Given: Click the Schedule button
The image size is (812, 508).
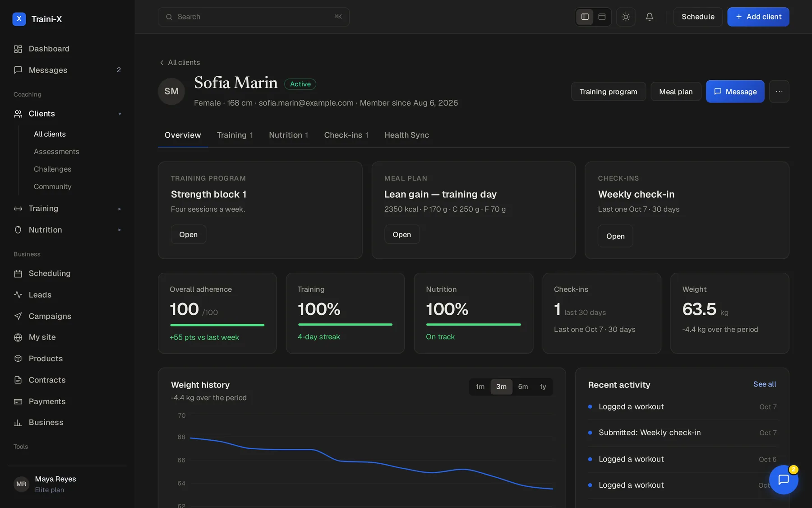Looking at the screenshot, I should coord(698,17).
